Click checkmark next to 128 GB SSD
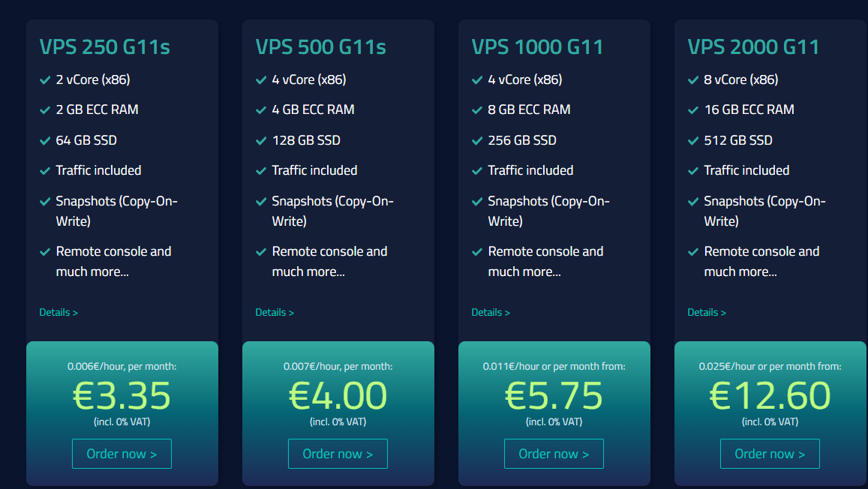This screenshot has height=489, width=868. (261, 141)
